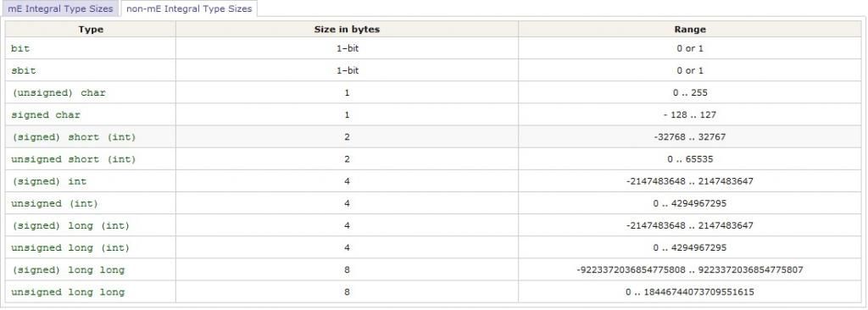This screenshot has width=868, height=310.
Task: Click the signed char type entry
Action: coord(46,115)
